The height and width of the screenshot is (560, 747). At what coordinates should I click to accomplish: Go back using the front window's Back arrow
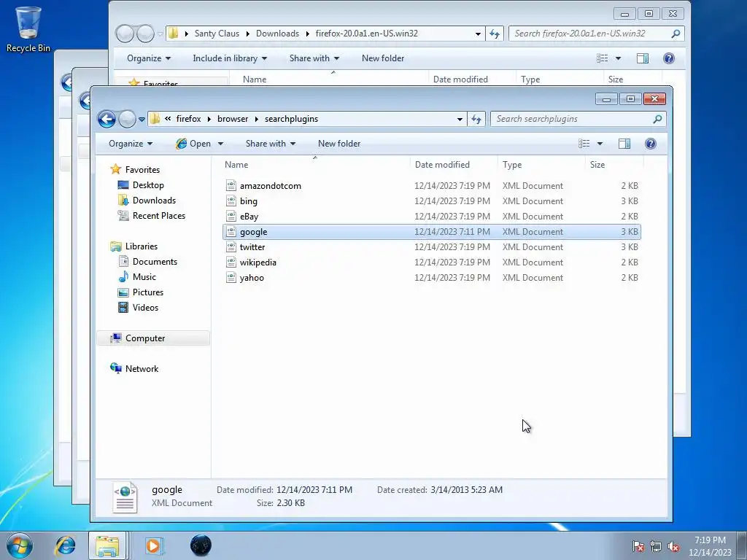coord(107,119)
